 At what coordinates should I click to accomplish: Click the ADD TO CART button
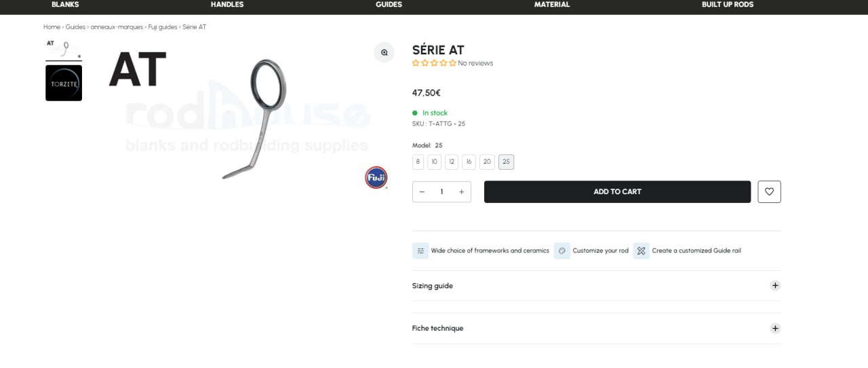[617, 191]
